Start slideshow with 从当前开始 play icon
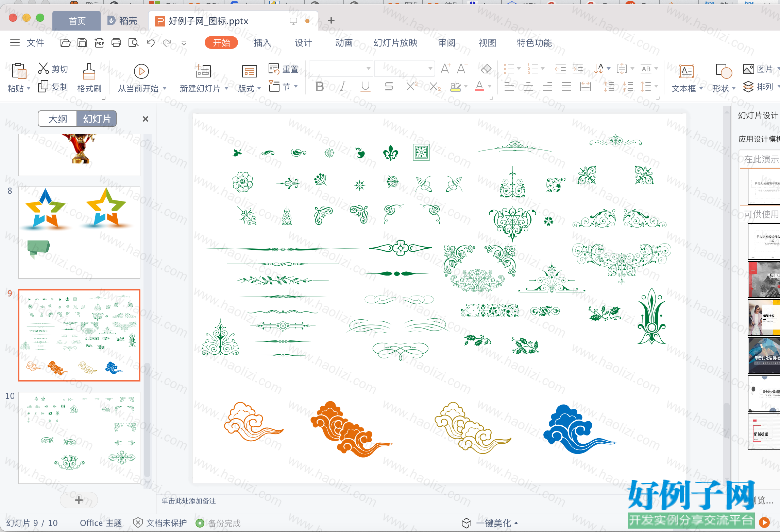Screen dimensions: 780x532 point(141,71)
